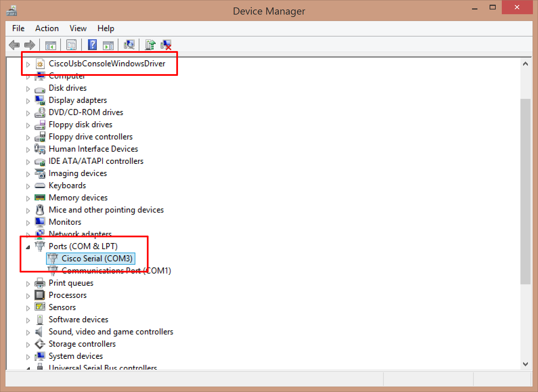Open the Help menu
This screenshot has height=392, width=538.
coord(106,28)
